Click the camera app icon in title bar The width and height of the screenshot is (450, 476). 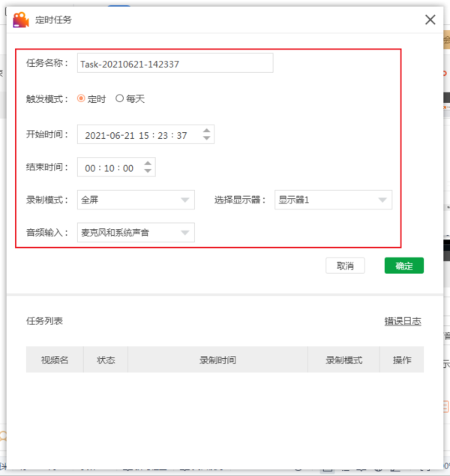coord(21,20)
